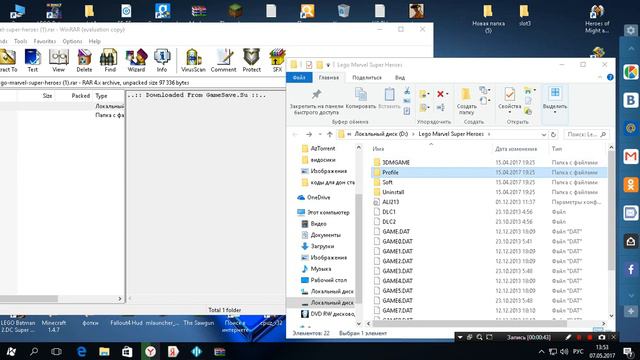
Task: Click the View icon in WinRAR toolbar
Action: coord(58,60)
